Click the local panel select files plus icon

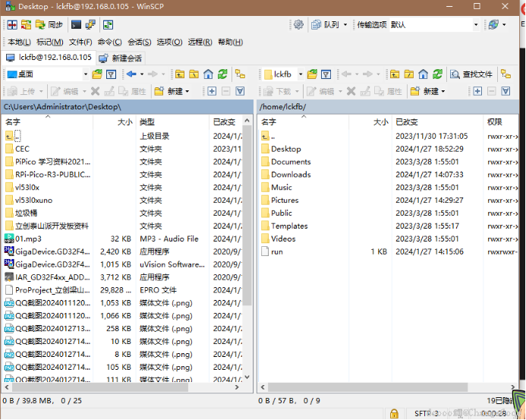tap(212, 91)
